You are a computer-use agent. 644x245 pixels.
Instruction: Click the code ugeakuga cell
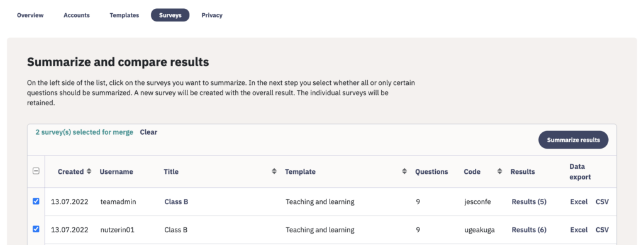479,230
